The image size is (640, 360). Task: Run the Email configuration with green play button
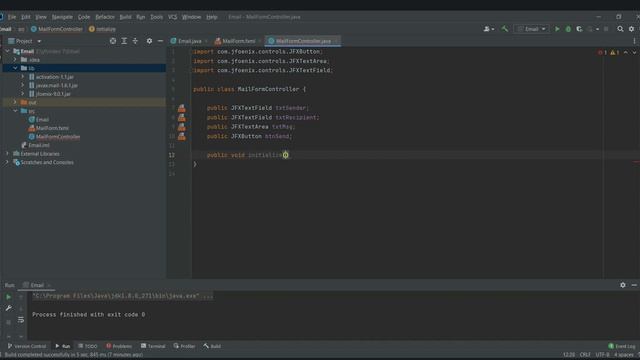[557, 29]
